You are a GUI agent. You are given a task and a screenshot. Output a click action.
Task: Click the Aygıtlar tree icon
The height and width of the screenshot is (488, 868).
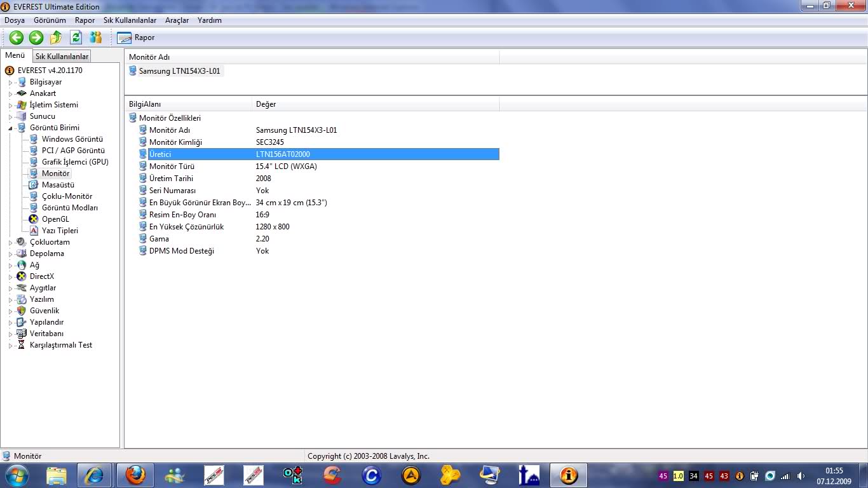(22, 288)
